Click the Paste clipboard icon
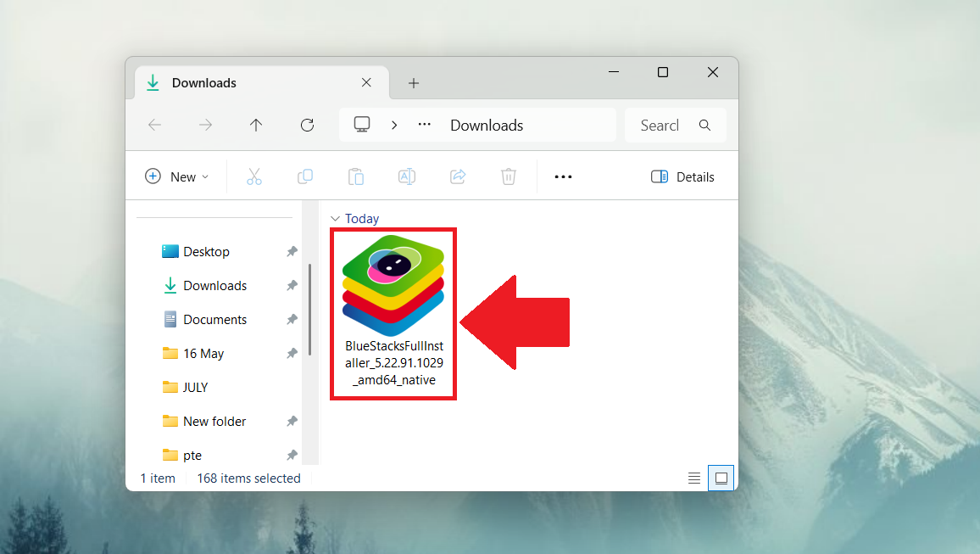 (356, 176)
